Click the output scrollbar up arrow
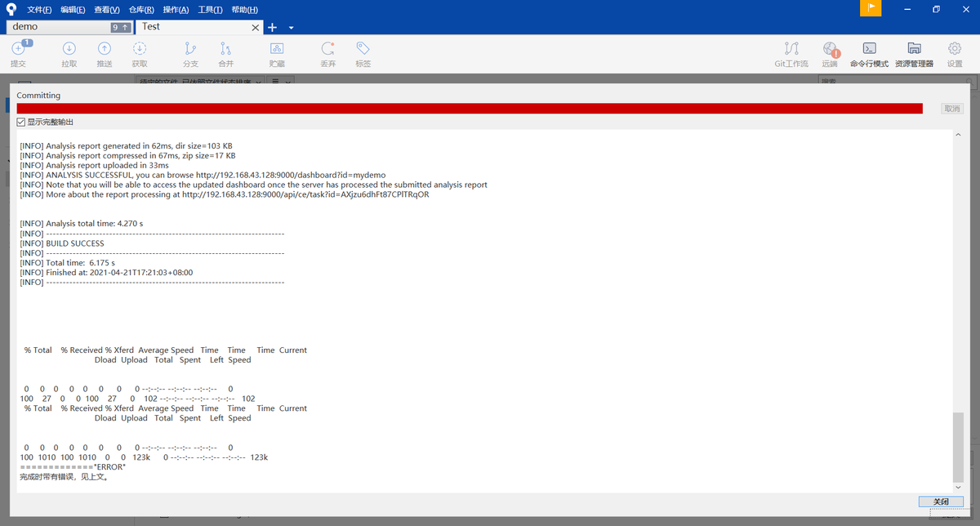980x526 pixels. 958,135
